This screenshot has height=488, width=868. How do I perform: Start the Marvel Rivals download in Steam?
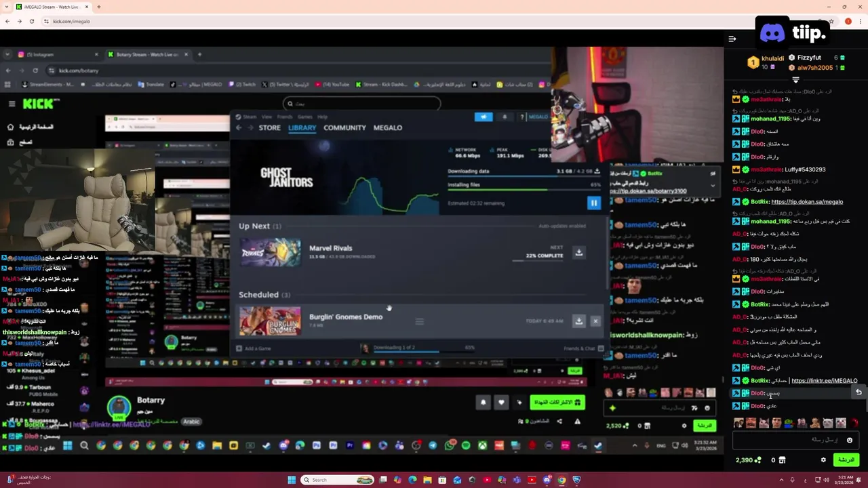579,252
